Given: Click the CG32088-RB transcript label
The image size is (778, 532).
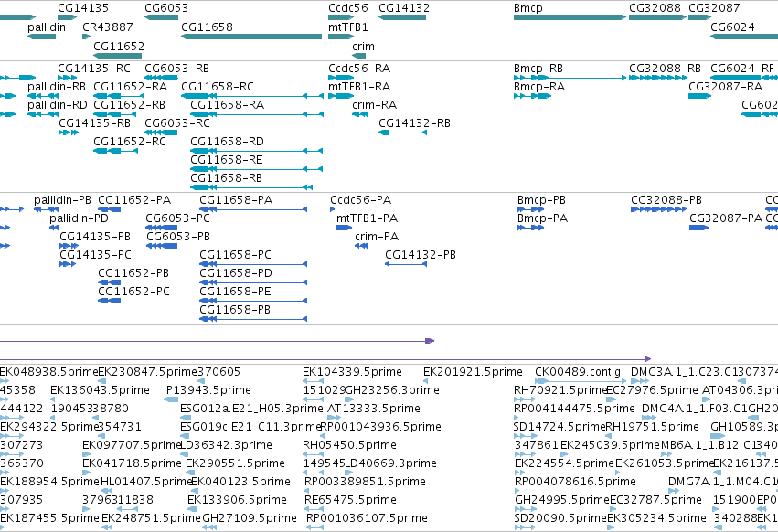Looking at the screenshot, I should tap(665, 68).
